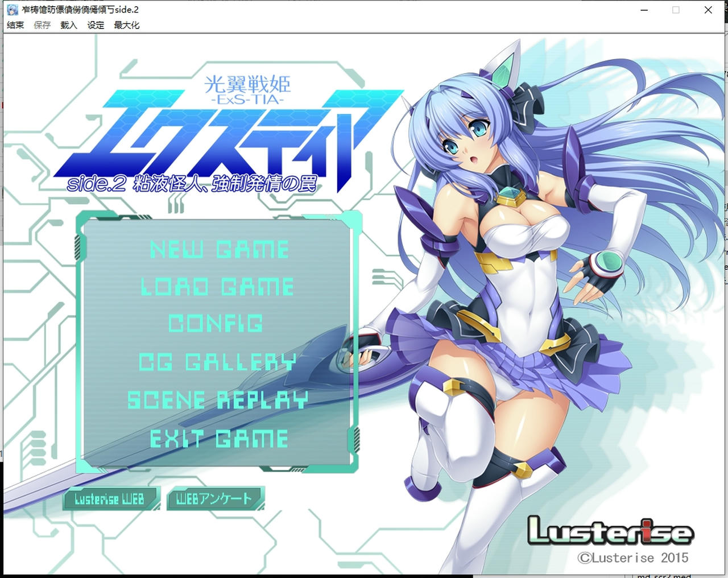Image resolution: width=728 pixels, height=578 pixels.
Task: Open the LOAD GAME screen
Action: point(218,287)
